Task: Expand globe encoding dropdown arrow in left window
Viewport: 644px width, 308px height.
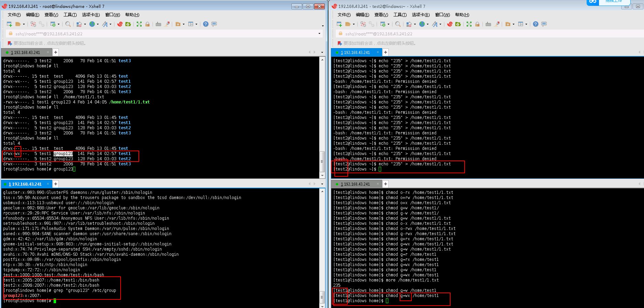Action: 98,24
